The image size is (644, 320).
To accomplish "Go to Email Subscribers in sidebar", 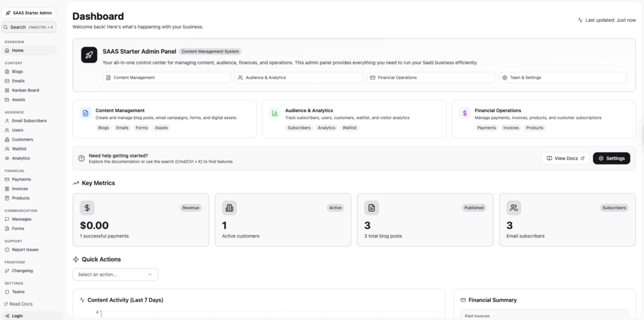I will (29, 120).
